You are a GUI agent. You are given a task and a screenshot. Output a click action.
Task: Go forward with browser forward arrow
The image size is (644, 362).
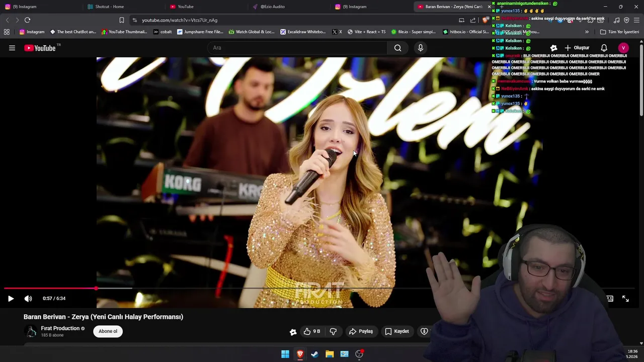coord(17,20)
